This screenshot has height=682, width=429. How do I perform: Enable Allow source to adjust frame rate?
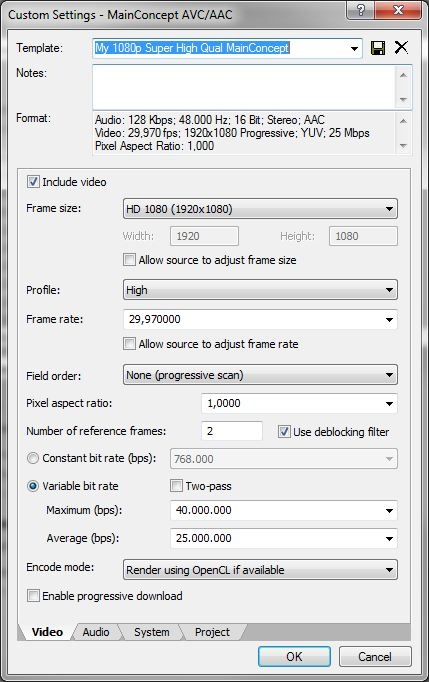pyautogui.click(x=130, y=344)
